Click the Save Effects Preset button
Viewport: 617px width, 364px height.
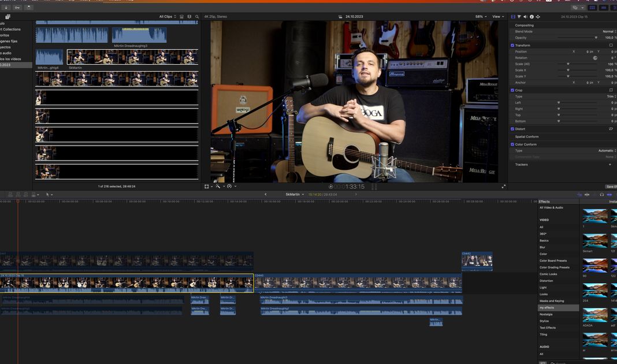click(x=610, y=187)
